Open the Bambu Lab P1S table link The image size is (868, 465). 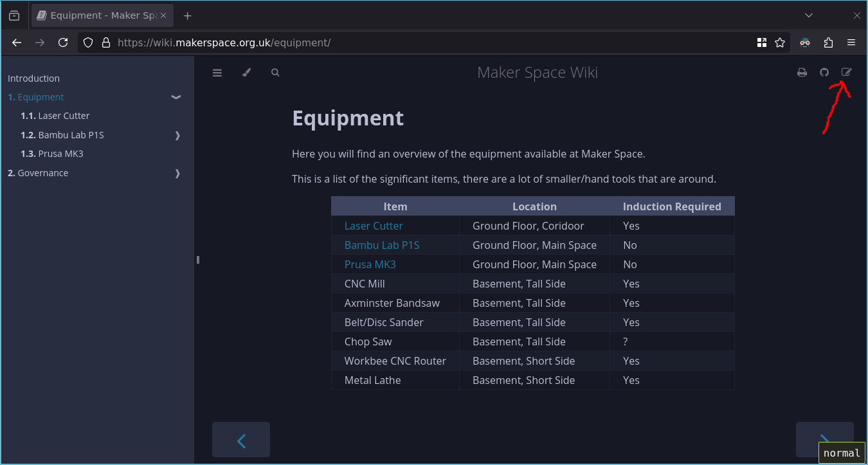pyautogui.click(x=382, y=245)
